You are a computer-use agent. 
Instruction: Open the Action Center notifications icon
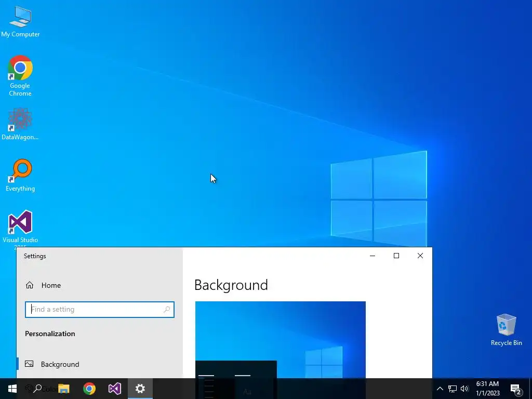point(515,389)
